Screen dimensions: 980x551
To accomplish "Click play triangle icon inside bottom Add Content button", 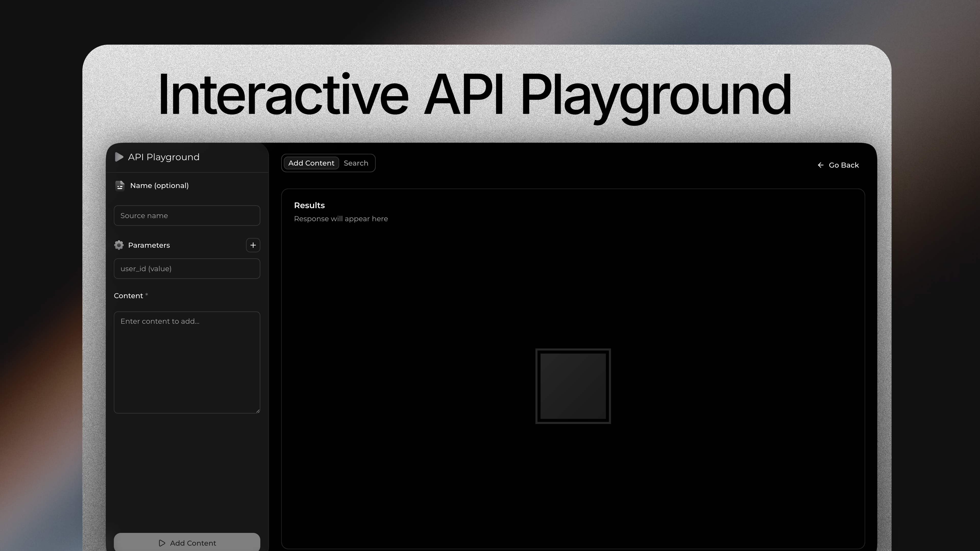I will (162, 543).
